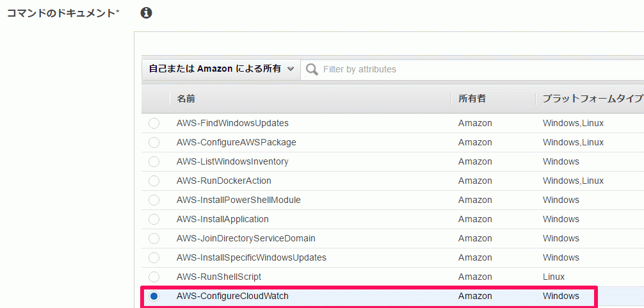
Task: Click Amazon owner in AWS-JoinDirectoryServiceDomain row
Action: [x=475, y=239]
